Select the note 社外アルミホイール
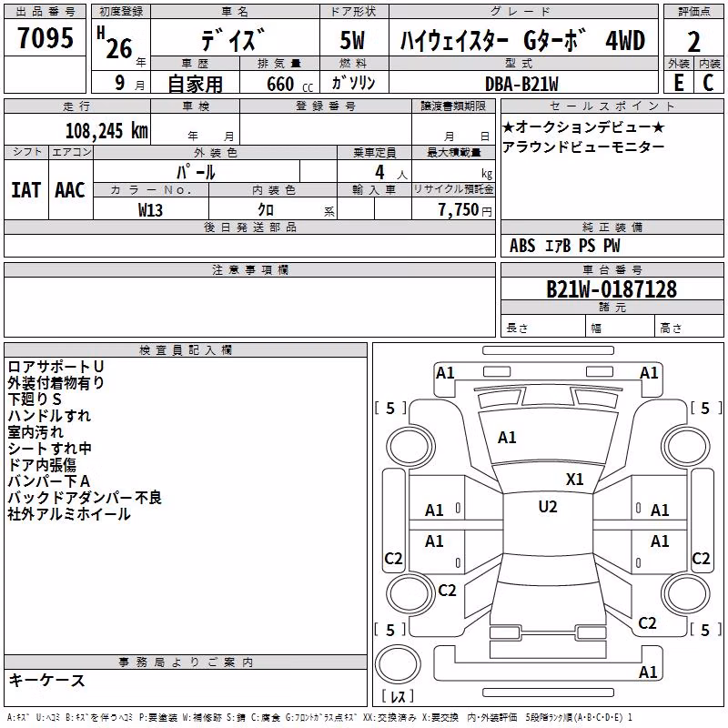 coord(69,514)
